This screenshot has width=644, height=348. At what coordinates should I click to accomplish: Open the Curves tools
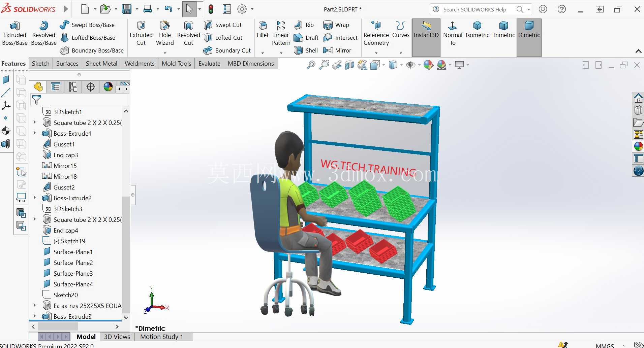[401, 30]
